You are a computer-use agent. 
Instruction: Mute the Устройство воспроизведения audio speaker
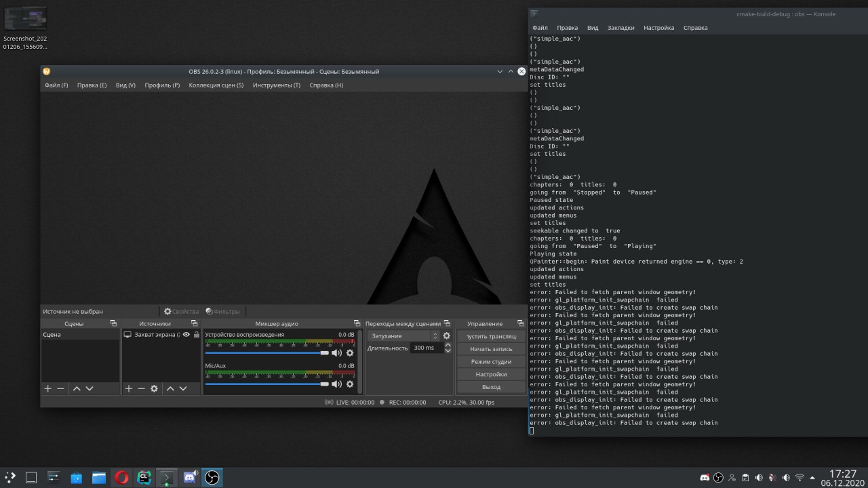tap(336, 352)
